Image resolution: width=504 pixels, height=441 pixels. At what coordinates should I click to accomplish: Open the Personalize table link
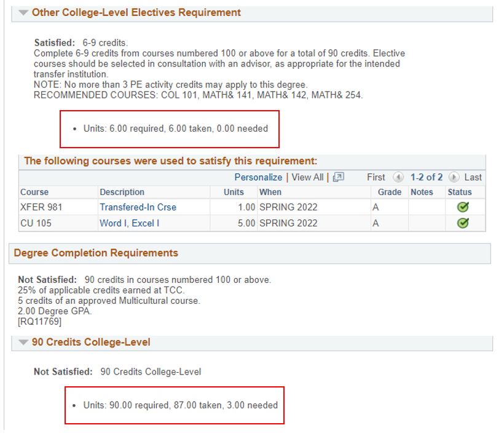[258, 177]
